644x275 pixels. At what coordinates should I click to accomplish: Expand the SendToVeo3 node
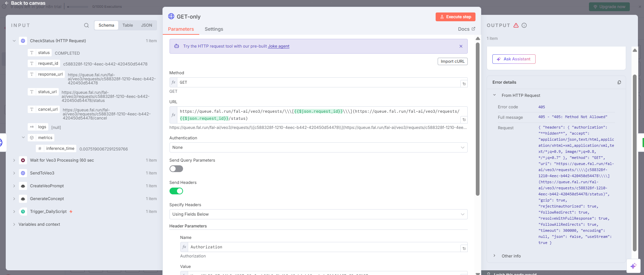pos(14,173)
